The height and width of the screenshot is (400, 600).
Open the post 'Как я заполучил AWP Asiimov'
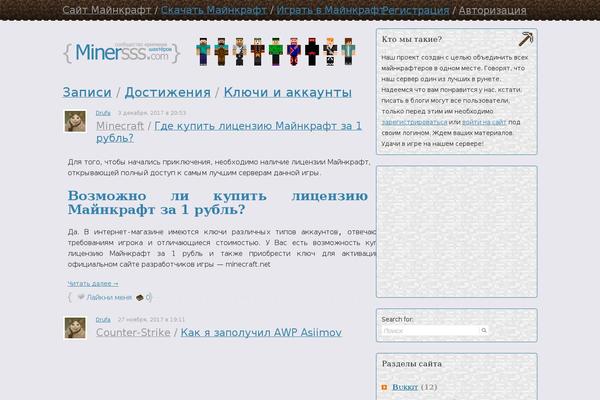coord(261,332)
